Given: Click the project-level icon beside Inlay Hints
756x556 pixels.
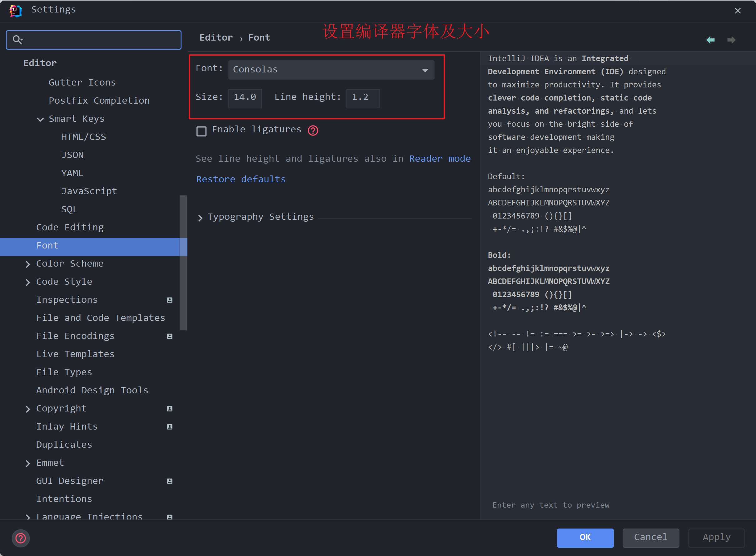Looking at the screenshot, I should [x=170, y=427].
